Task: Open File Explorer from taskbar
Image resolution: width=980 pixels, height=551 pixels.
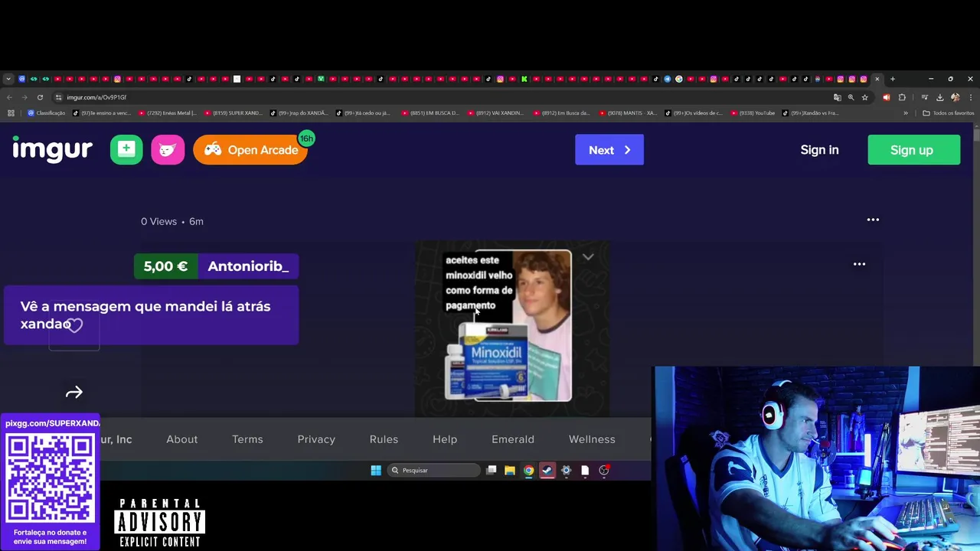Action: point(510,471)
